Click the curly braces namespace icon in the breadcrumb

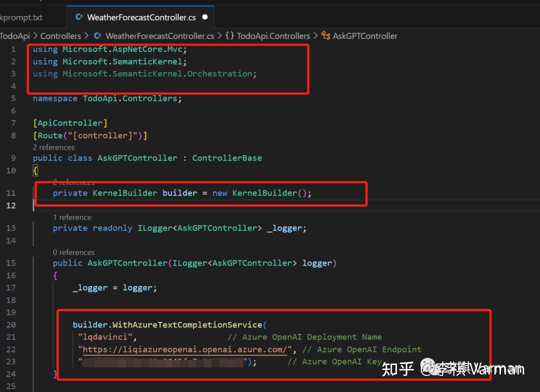point(229,36)
